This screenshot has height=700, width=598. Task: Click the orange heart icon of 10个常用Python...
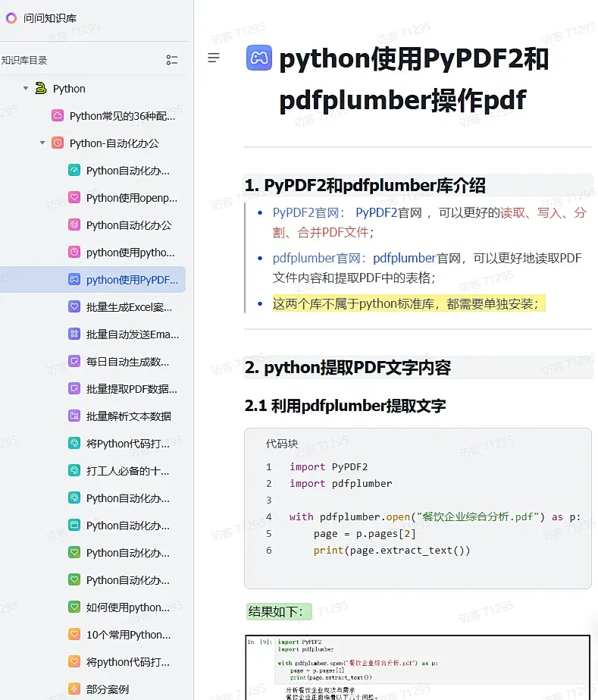tap(74, 634)
